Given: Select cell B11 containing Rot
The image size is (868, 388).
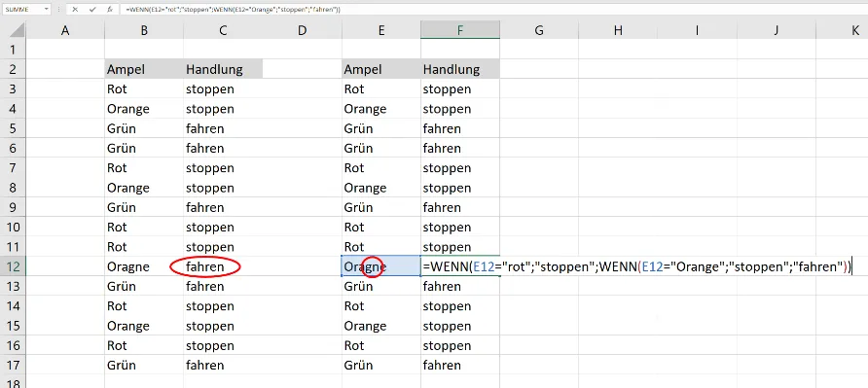Looking at the screenshot, I should coord(144,247).
